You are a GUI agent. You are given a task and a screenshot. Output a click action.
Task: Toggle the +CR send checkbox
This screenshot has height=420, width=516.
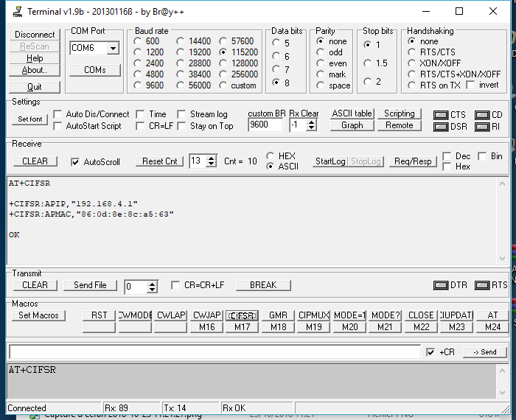(430, 352)
